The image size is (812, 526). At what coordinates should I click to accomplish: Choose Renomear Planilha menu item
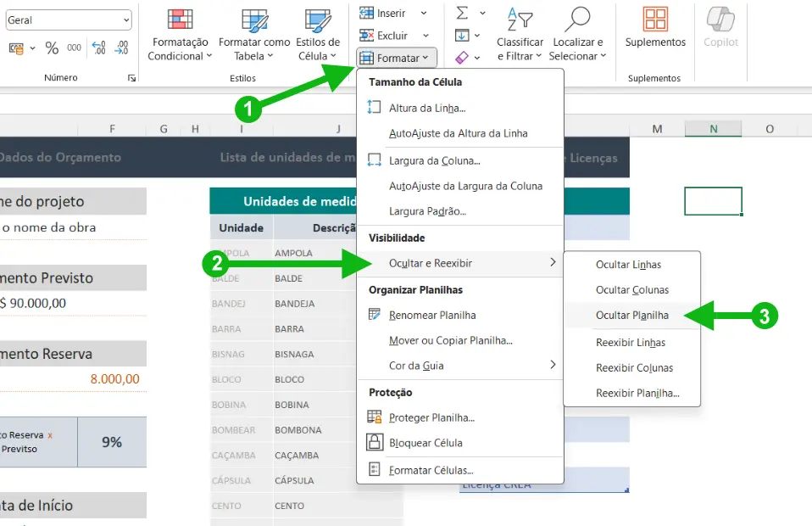[460, 315]
